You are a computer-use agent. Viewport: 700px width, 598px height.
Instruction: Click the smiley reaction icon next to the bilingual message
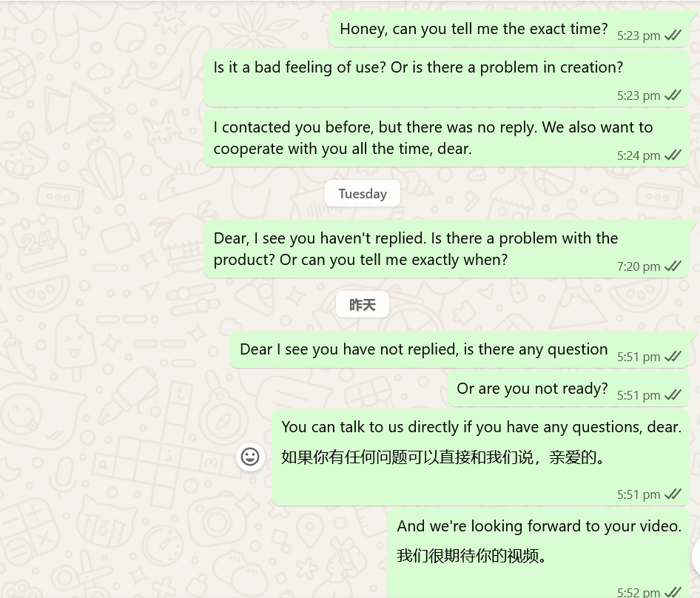[250, 457]
